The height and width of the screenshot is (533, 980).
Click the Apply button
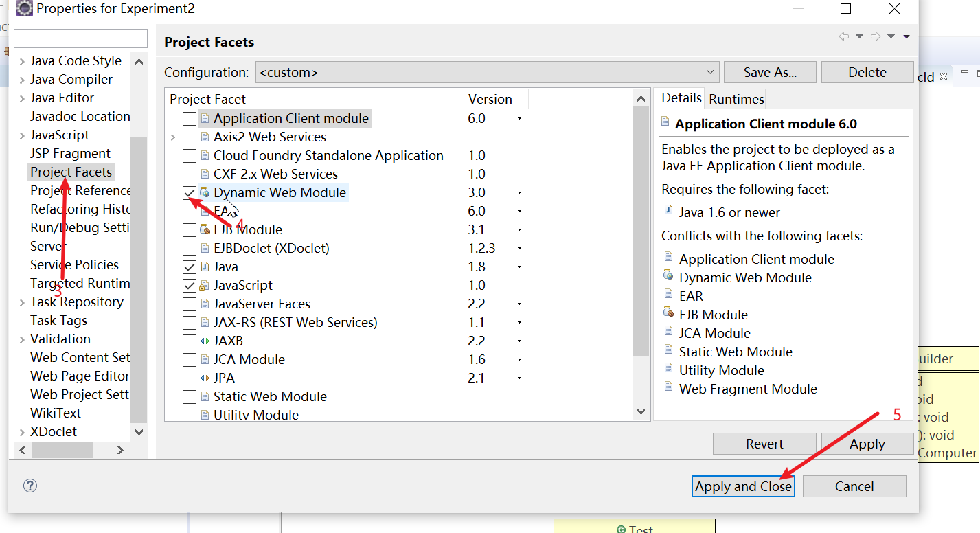[867, 444]
